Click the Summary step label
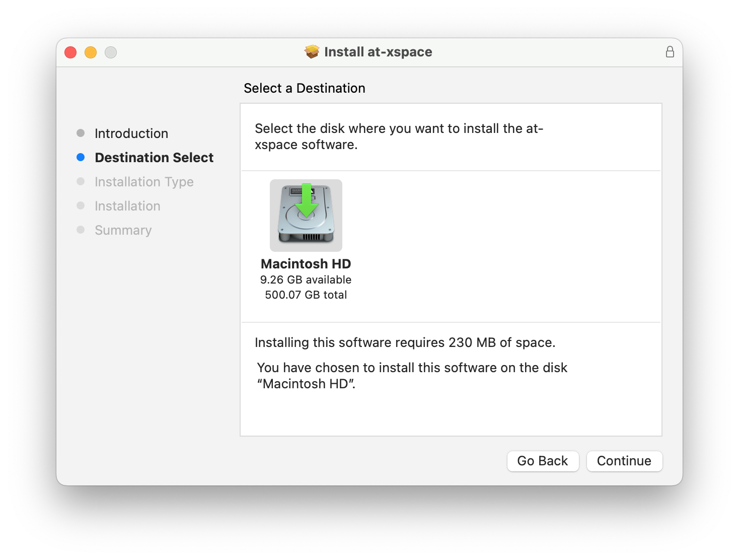The height and width of the screenshot is (560, 739). [123, 230]
